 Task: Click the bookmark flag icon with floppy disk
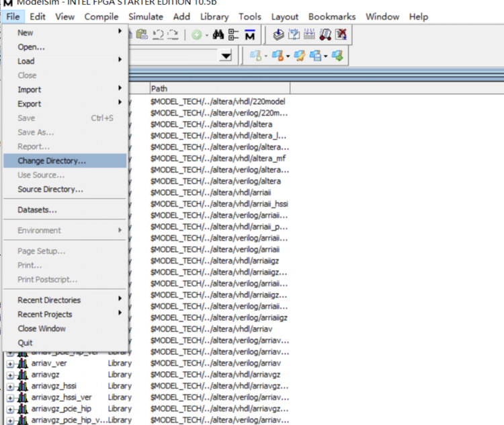tap(316, 56)
